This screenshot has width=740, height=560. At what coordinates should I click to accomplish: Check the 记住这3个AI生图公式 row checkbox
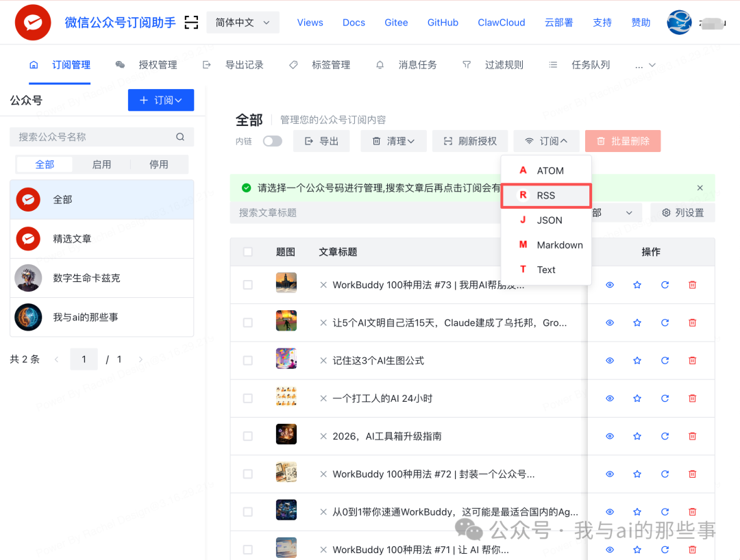click(248, 361)
